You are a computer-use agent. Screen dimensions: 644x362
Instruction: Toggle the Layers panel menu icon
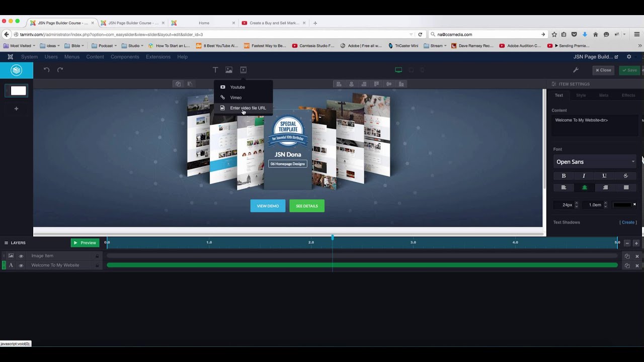(x=7, y=243)
